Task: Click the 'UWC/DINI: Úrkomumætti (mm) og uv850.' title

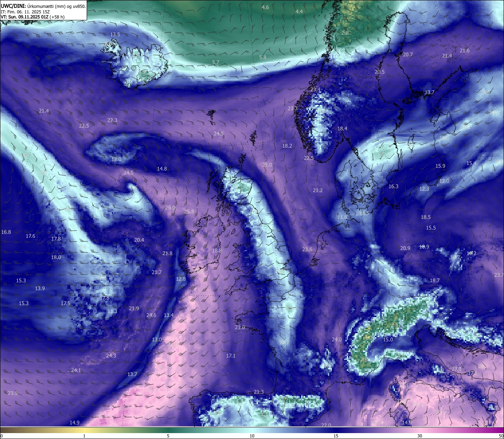Action: pos(43,6)
